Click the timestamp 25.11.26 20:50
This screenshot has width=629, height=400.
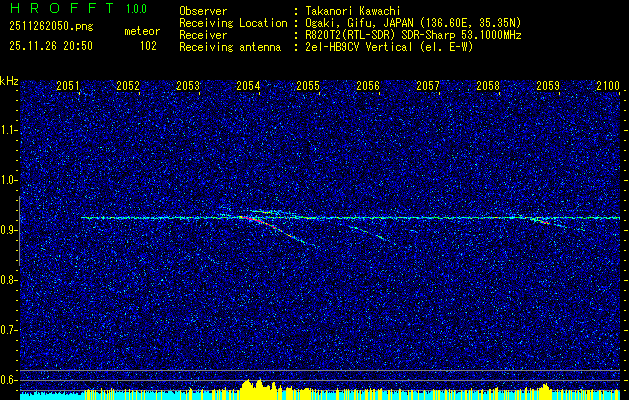(x=51, y=46)
